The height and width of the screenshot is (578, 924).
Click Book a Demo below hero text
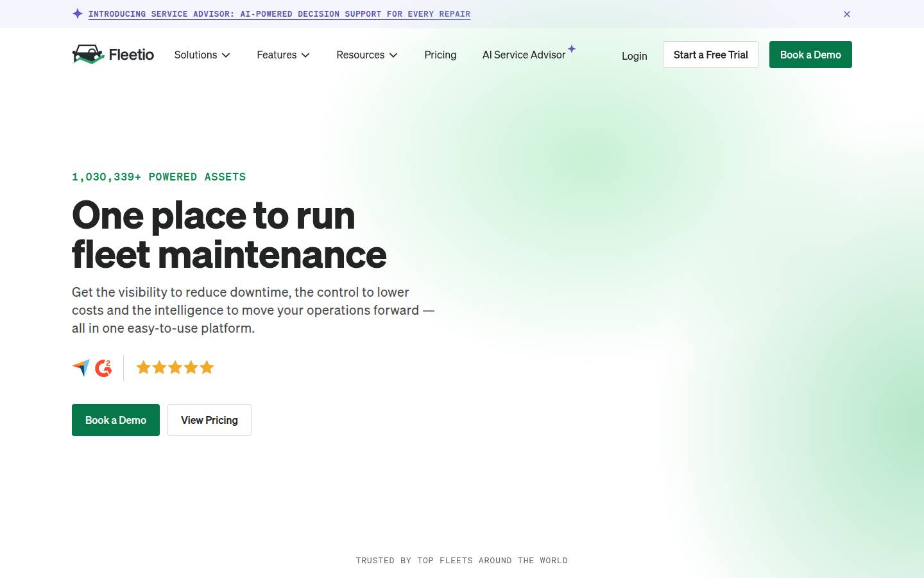coord(116,420)
